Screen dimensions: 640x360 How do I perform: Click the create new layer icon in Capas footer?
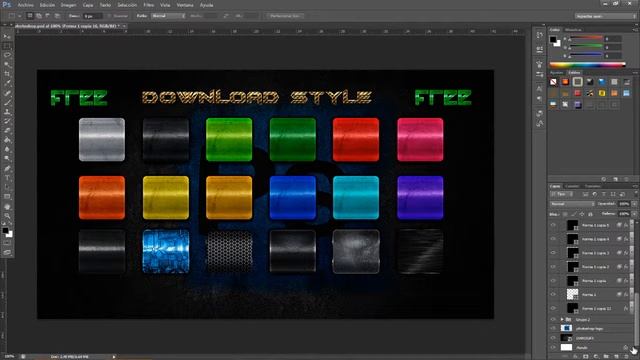pyautogui.click(x=616, y=356)
